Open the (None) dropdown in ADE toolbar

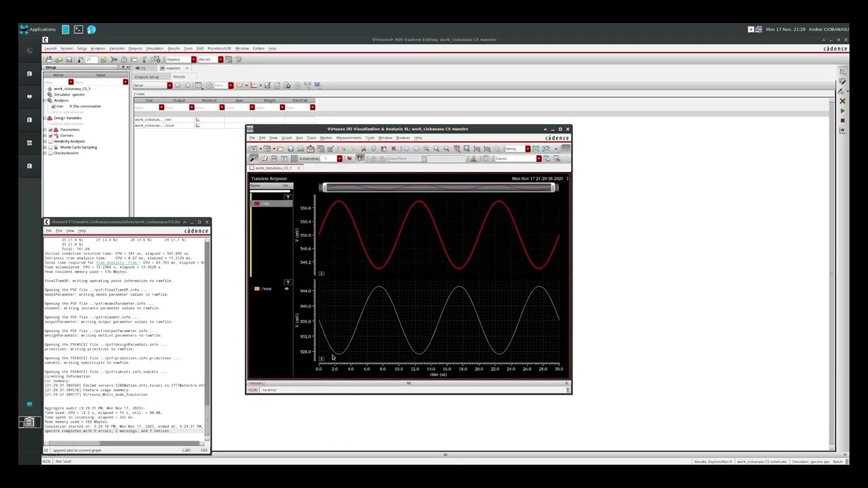tap(220, 60)
